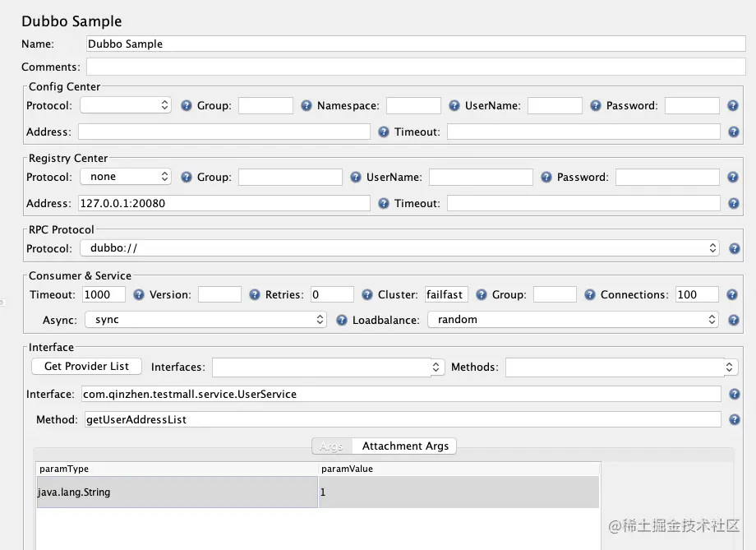
Task: Click help icon next to RPC Protocol dropdown
Action: pyautogui.click(x=734, y=248)
